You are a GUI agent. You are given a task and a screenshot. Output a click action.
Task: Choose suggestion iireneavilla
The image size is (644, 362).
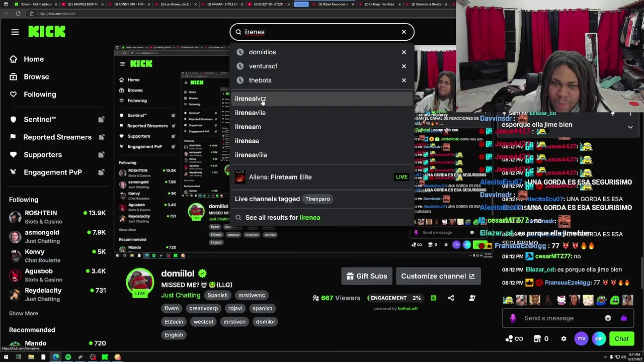point(322,155)
